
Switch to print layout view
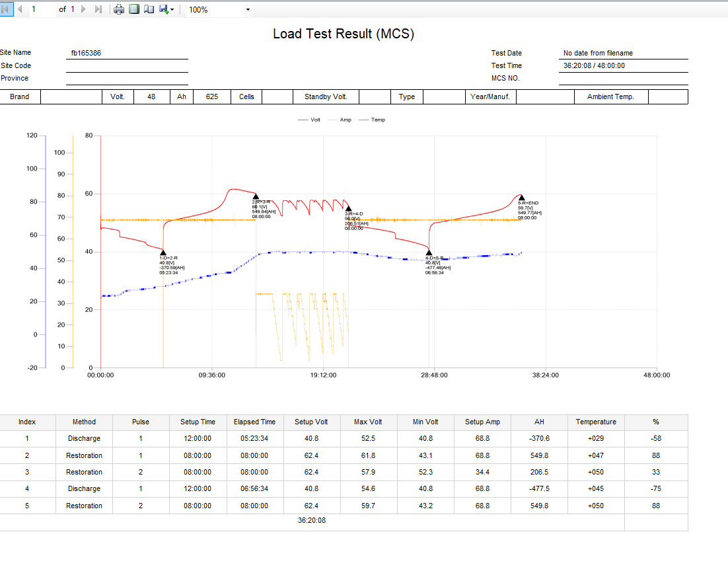click(x=134, y=9)
